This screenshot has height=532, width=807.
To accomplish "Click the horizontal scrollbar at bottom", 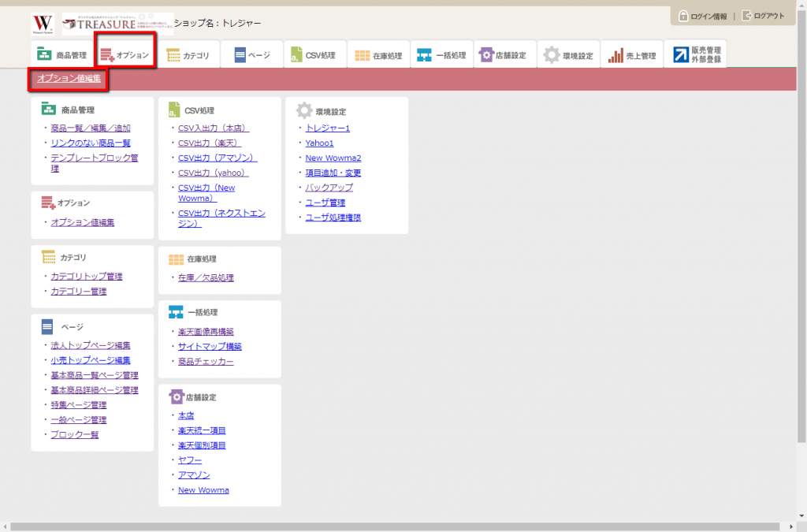I will (x=394, y=526).
